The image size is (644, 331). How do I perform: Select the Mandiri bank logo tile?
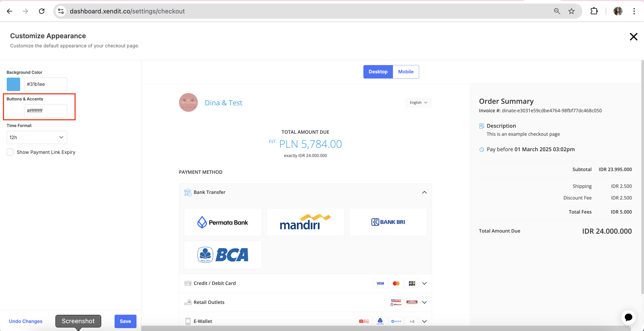tap(305, 222)
